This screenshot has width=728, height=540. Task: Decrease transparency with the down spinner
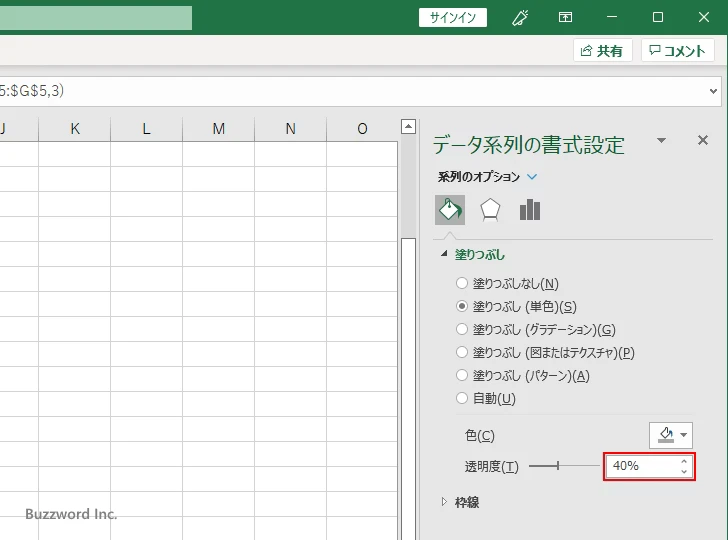684,471
